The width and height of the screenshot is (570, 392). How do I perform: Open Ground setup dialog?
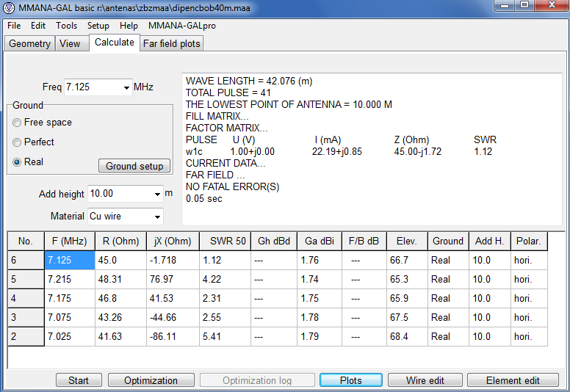(x=134, y=166)
